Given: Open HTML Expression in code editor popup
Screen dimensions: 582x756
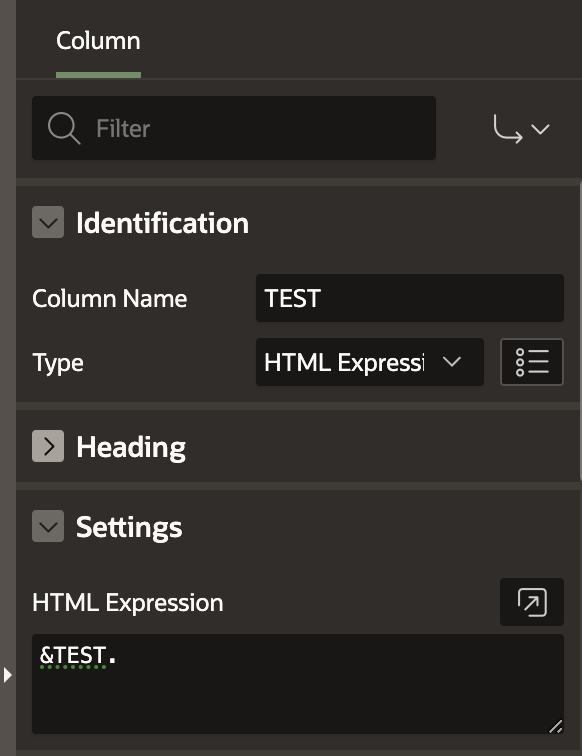Looking at the screenshot, I should click(x=532, y=602).
